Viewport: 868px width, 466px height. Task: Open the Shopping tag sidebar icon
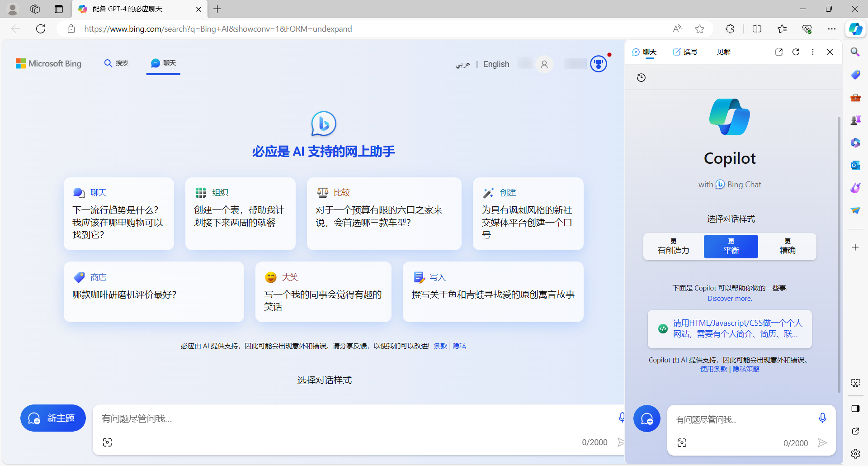pyautogui.click(x=855, y=75)
